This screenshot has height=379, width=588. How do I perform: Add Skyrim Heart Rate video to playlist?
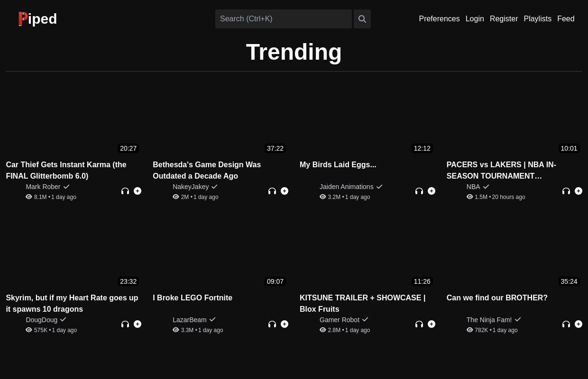138,324
